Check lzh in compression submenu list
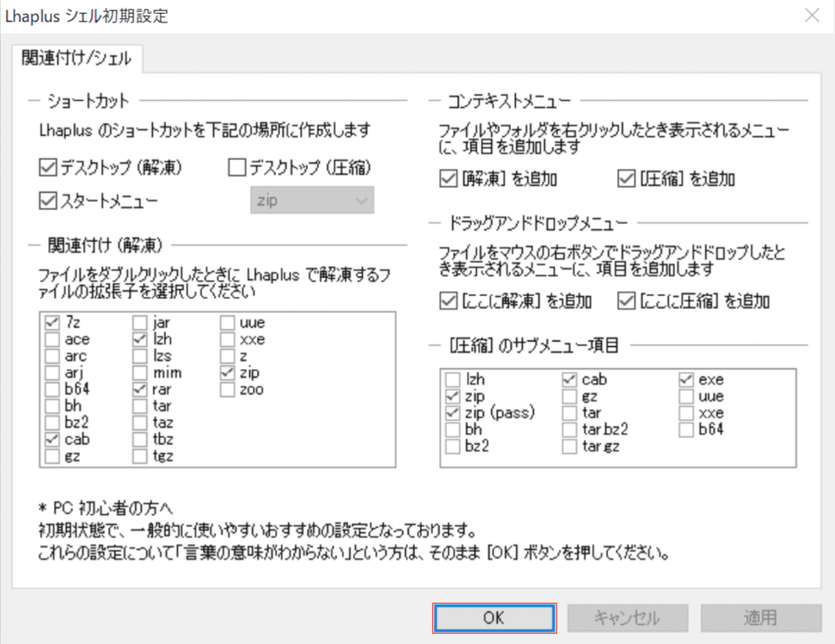 (453, 379)
